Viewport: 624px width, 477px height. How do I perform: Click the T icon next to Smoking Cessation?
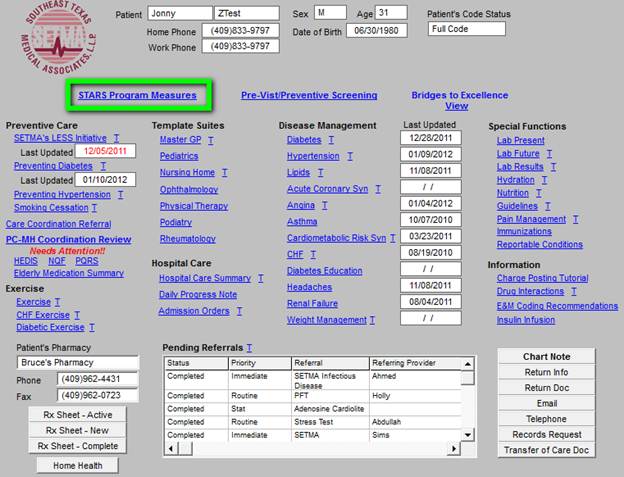point(94,208)
